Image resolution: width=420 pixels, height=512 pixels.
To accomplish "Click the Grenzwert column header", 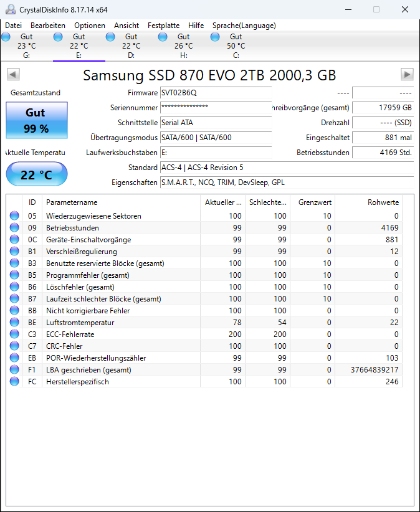I will [313, 202].
